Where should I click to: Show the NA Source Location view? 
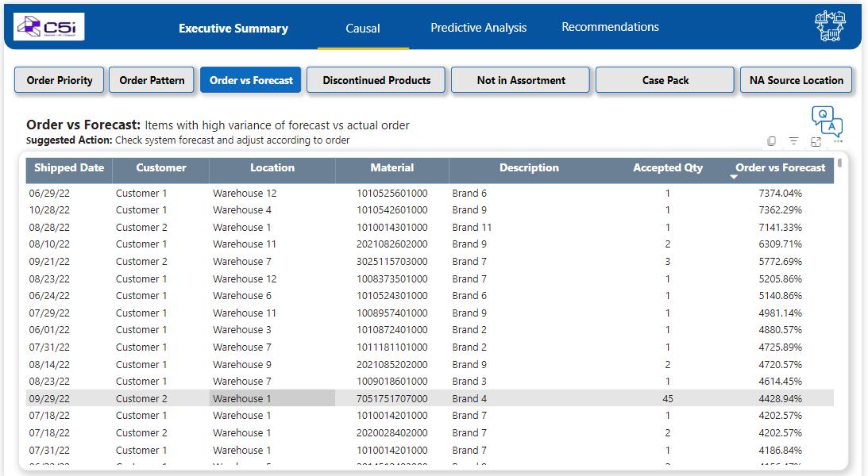point(796,80)
